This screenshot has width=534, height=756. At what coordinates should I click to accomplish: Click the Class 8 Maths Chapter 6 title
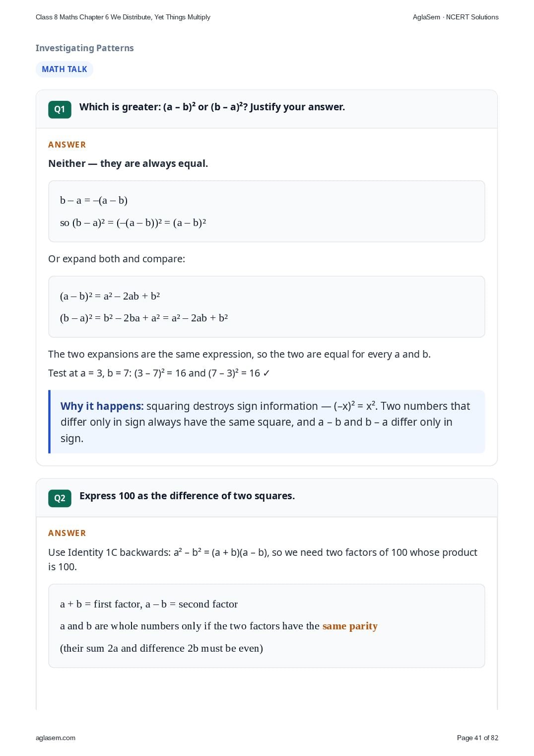tap(123, 17)
